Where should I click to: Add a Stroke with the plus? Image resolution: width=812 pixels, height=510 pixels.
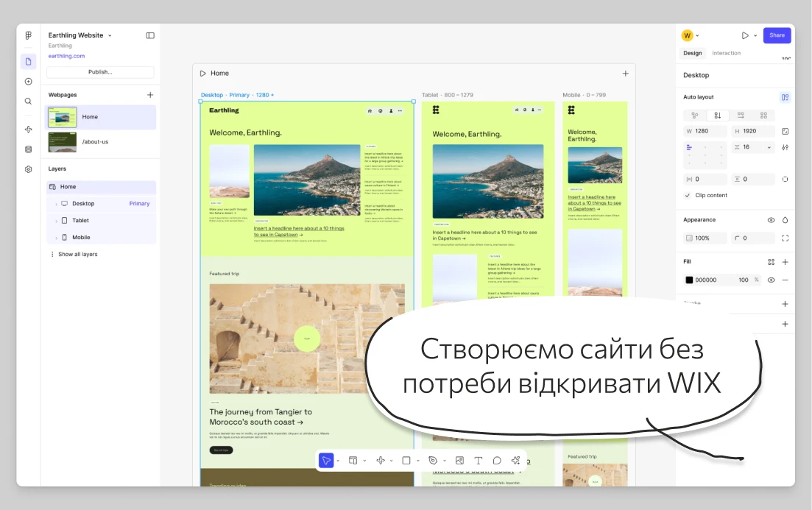pos(785,304)
